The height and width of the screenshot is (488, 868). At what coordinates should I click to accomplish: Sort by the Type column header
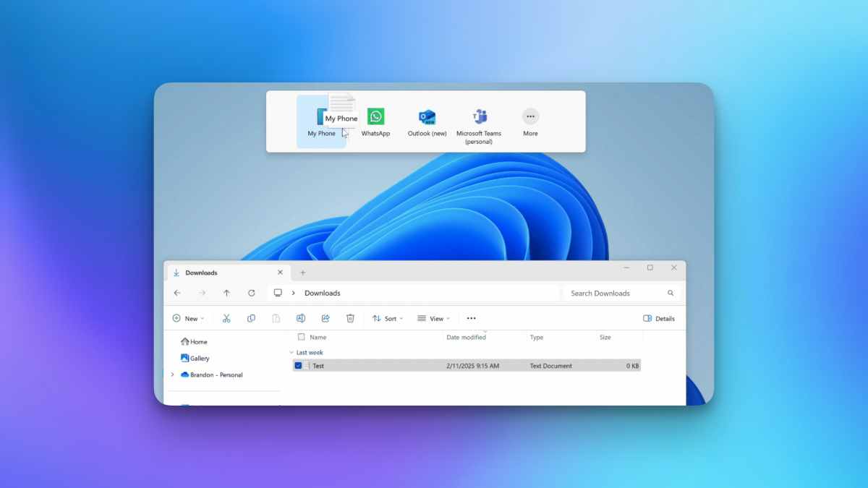pyautogui.click(x=537, y=337)
